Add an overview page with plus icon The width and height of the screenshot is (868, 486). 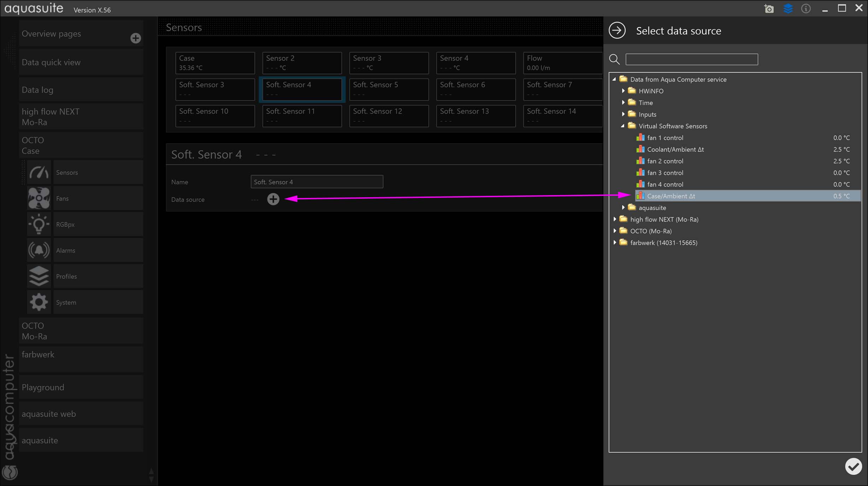[135, 38]
